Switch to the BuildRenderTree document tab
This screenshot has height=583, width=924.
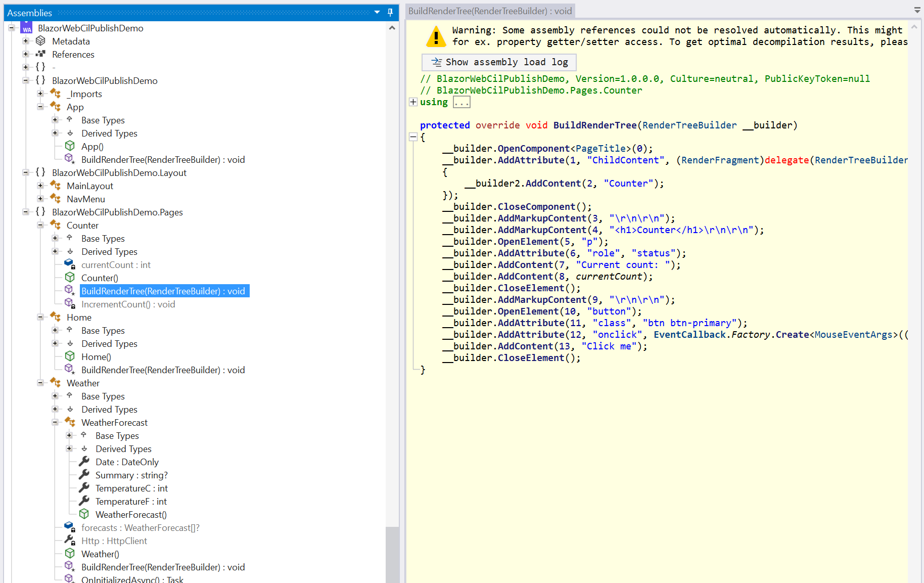click(x=490, y=11)
